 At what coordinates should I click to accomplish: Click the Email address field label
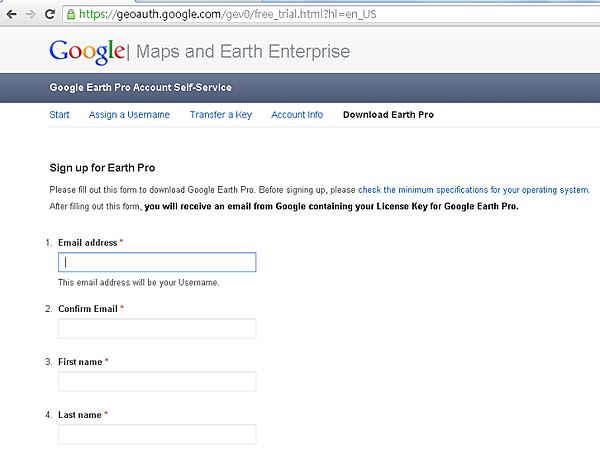[x=88, y=243]
